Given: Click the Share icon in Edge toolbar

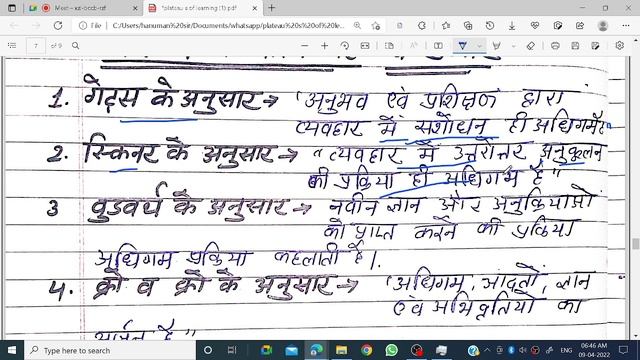Looking at the screenshot, I should [x=580, y=26].
